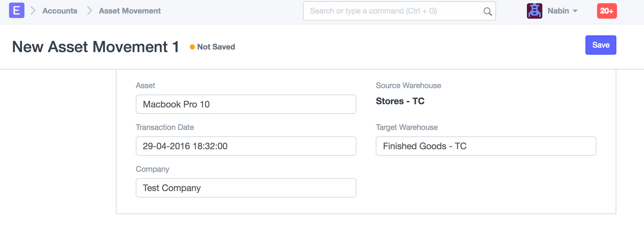Click Nabin's pixel-art user avatar
Screen dimensions: 644x229
(534, 11)
